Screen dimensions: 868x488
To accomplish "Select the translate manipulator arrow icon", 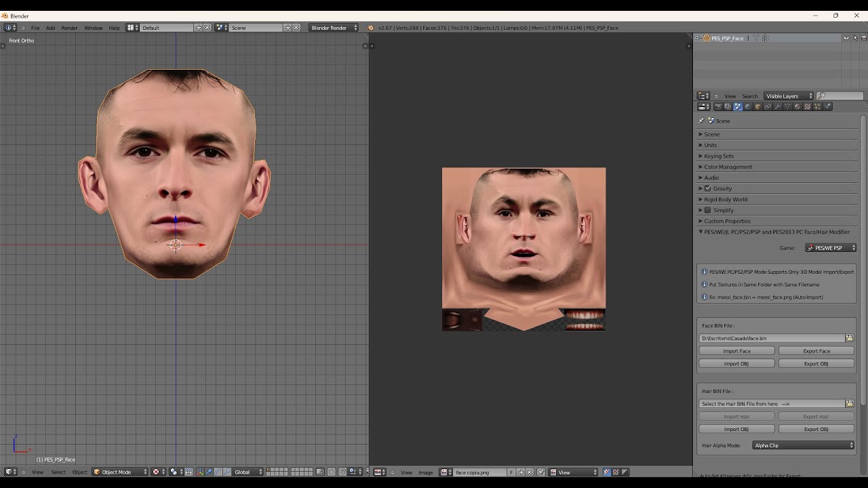I will click(x=209, y=472).
